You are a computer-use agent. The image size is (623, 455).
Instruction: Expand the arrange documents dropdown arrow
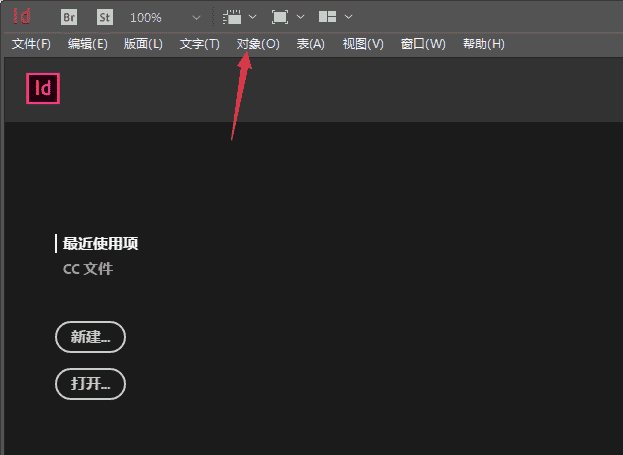(x=348, y=17)
